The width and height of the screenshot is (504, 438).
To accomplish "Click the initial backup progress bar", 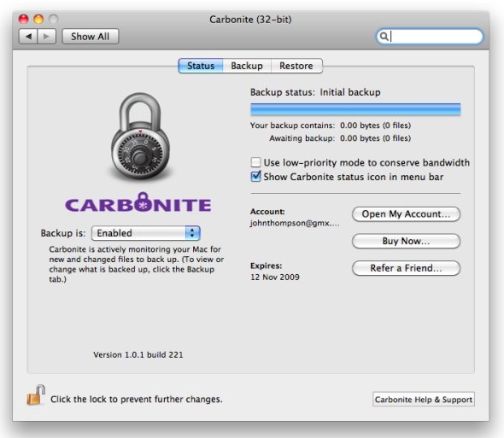I will click(355, 109).
